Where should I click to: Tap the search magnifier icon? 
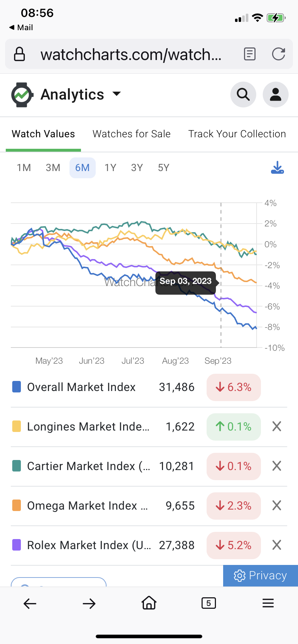(243, 95)
